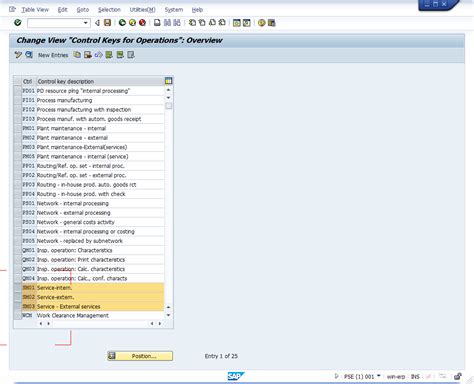This screenshot has width=474, height=384.
Task: Click the yellow Exit icon
Action: pyautogui.click(x=132, y=23)
